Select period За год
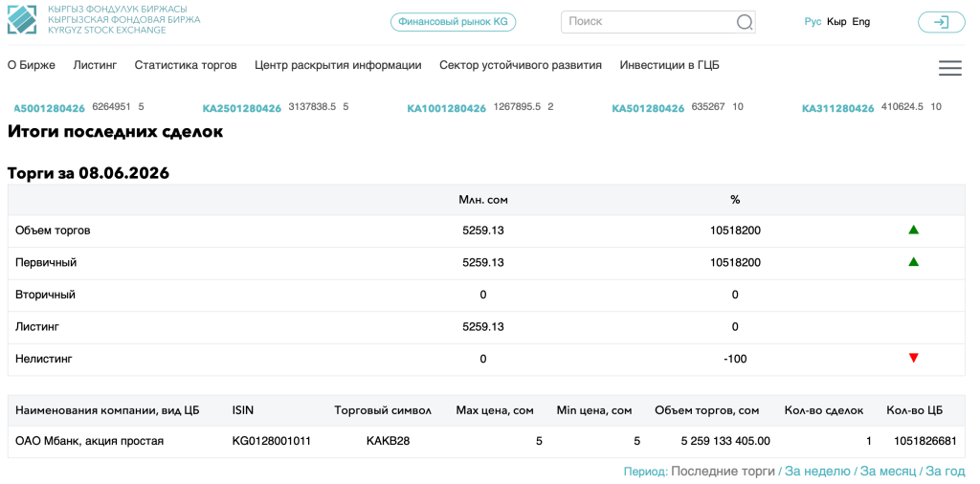Image resolution: width=980 pixels, height=484 pixels. coord(946,472)
